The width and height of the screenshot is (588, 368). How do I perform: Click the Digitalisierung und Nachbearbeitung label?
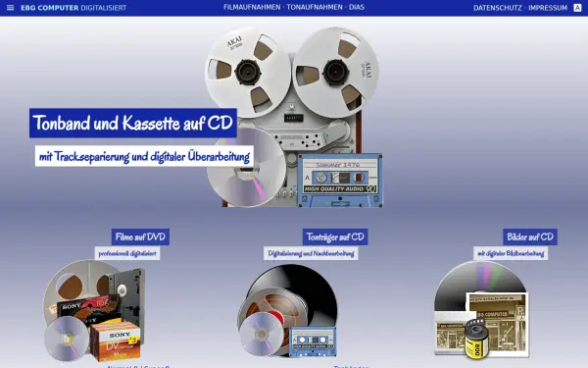[x=311, y=253]
